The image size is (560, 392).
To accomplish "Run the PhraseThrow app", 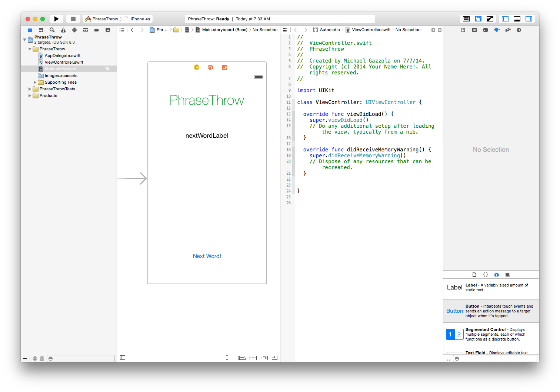I will 56,19.
